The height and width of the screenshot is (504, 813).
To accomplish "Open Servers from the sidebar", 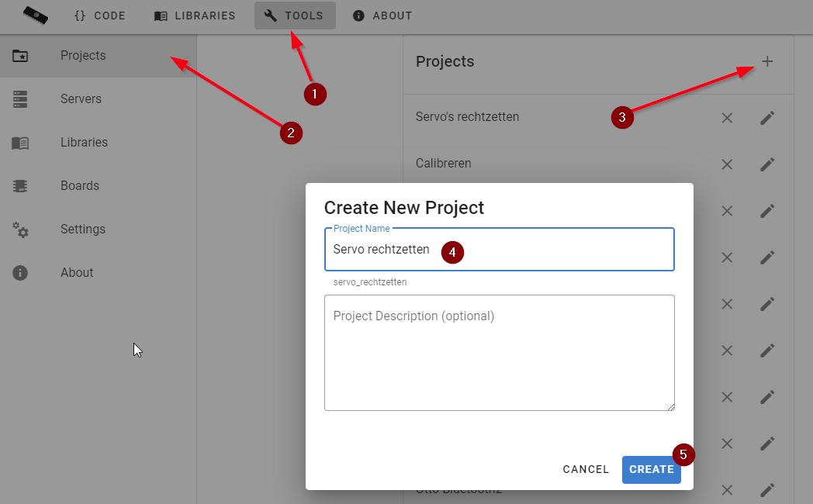I will (x=81, y=99).
